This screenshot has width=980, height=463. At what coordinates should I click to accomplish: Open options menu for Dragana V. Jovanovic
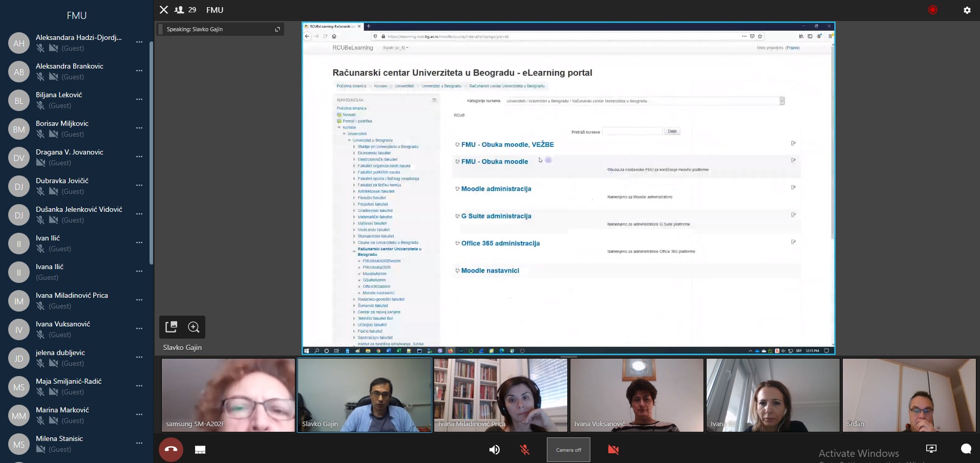click(139, 157)
